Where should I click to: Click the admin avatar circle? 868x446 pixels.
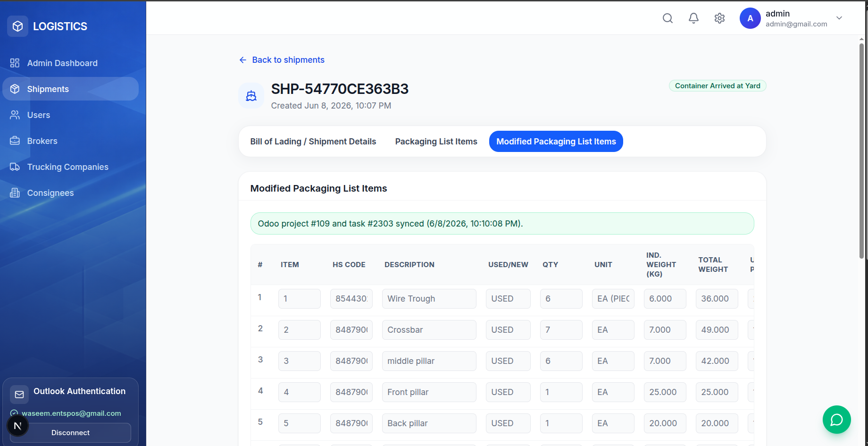coord(750,18)
